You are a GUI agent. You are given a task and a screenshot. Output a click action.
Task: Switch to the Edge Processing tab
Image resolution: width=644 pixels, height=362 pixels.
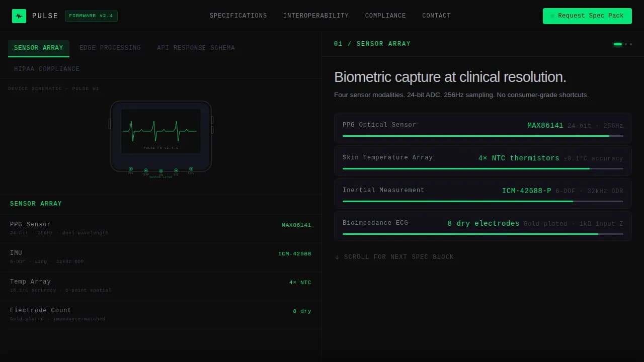(110, 48)
